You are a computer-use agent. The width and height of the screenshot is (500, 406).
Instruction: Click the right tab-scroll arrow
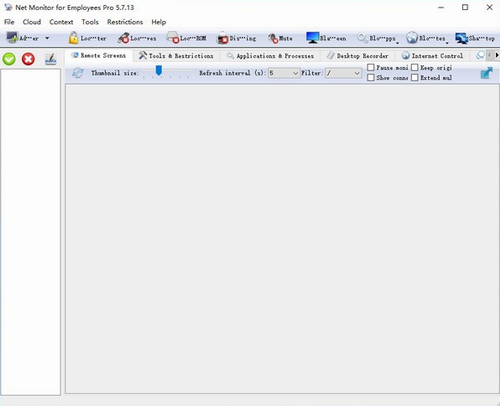496,55
